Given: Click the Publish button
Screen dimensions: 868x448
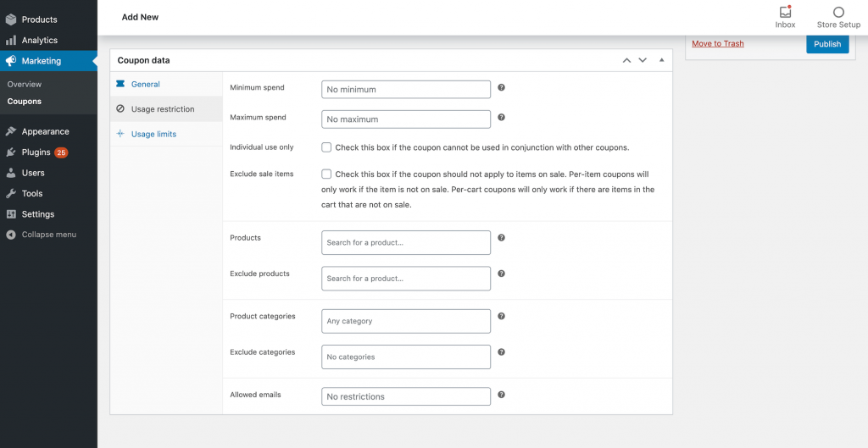Looking at the screenshot, I should pyautogui.click(x=827, y=44).
